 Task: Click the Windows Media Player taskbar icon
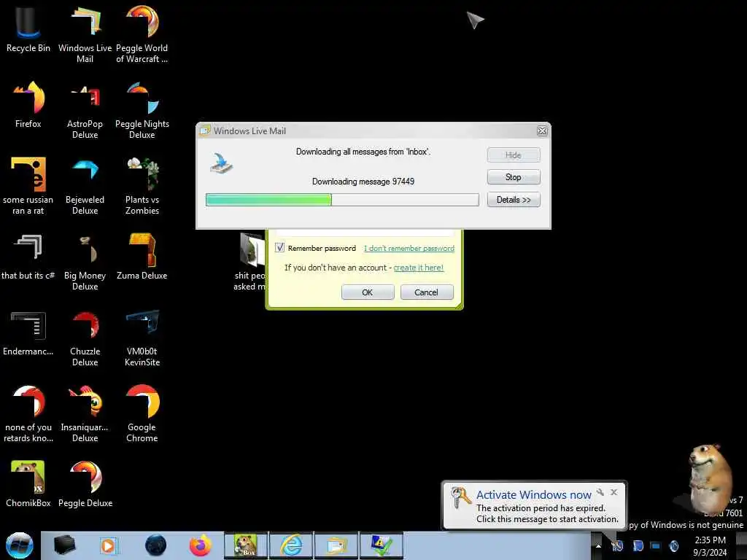click(108, 545)
